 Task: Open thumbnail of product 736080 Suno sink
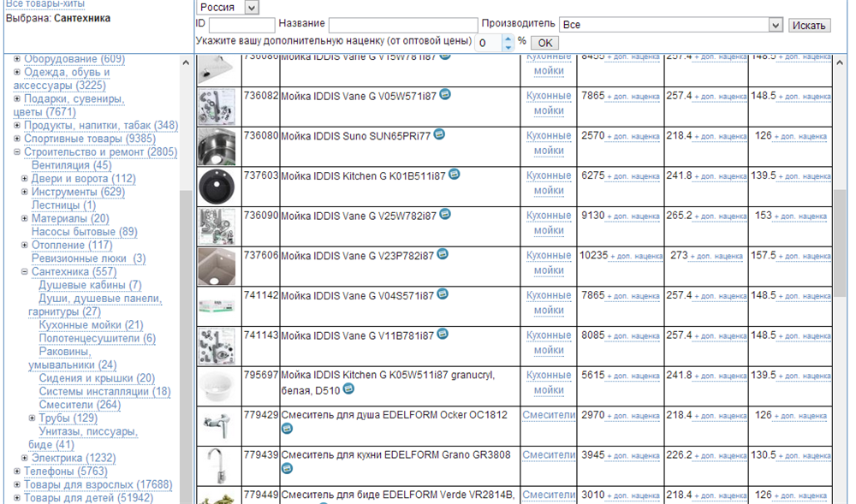[217, 146]
